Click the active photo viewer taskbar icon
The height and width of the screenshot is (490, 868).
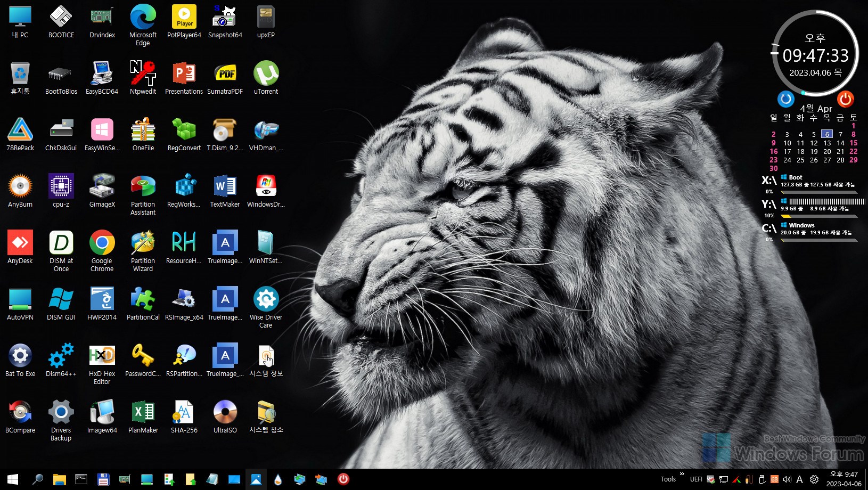pyautogui.click(x=256, y=479)
